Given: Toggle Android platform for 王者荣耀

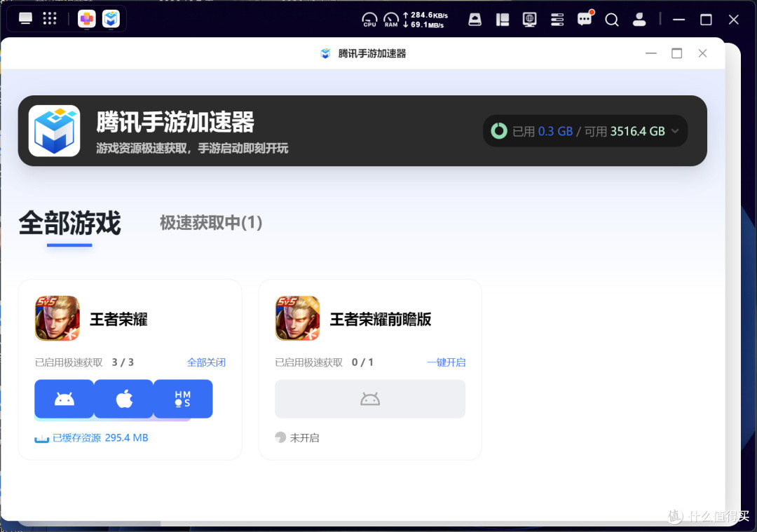Looking at the screenshot, I should 64,399.
